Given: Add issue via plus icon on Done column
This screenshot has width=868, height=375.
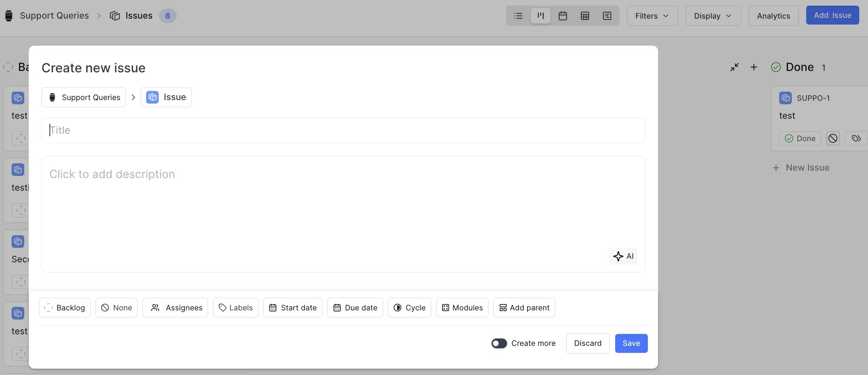Looking at the screenshot, I should [754, 67].
